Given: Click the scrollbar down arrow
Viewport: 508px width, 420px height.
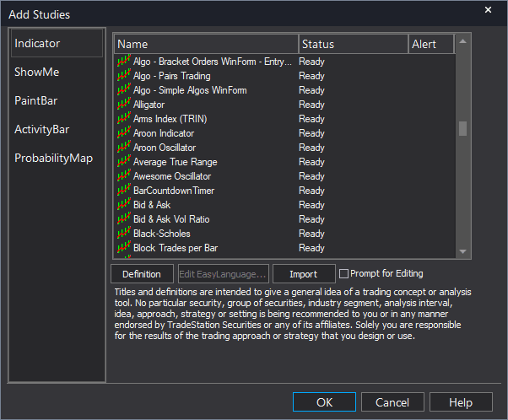Looking at the screenshot, I should [x=463, y=251].
